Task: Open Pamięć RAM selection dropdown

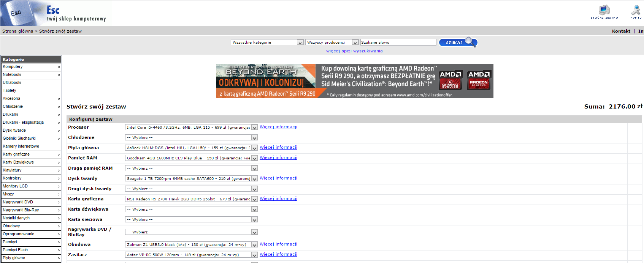Action: pyautogui.click(x=192, y=158)
